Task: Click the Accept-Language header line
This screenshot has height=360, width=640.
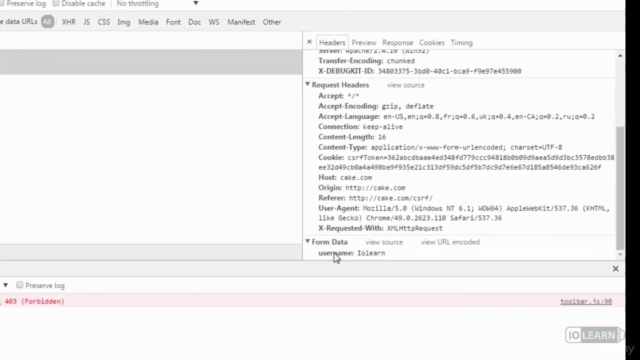Action: tap(456, 116)
